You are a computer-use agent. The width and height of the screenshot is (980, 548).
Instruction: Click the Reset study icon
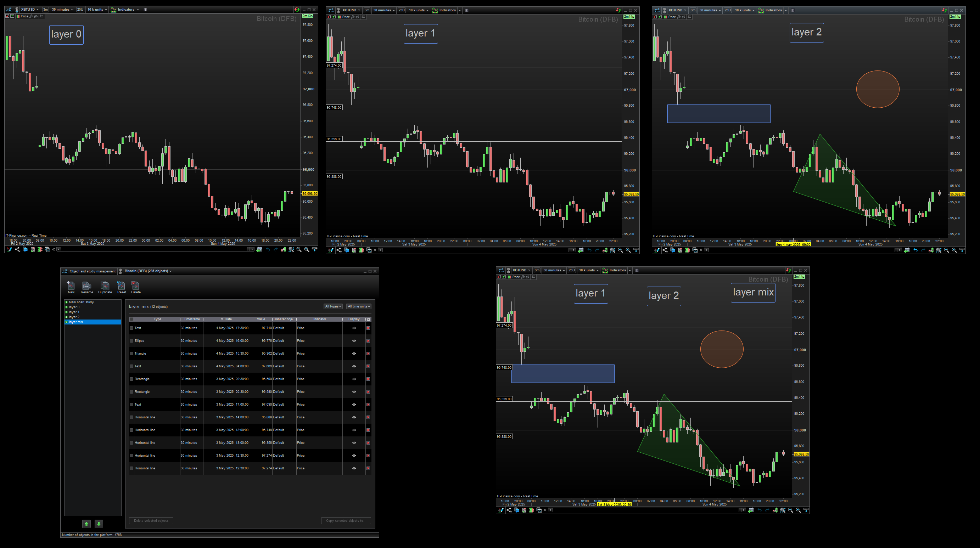tap(121, 286)
